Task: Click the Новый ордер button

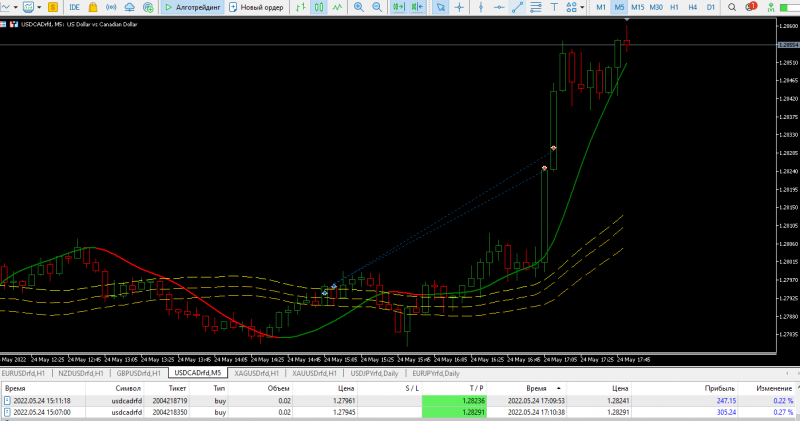Action: tap(256, 7)
